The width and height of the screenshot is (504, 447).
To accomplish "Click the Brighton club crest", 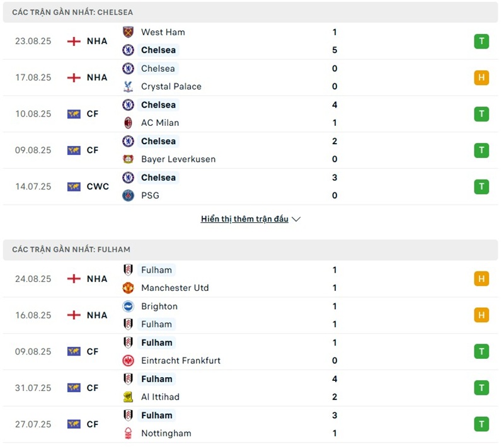I will coord(129,307).
